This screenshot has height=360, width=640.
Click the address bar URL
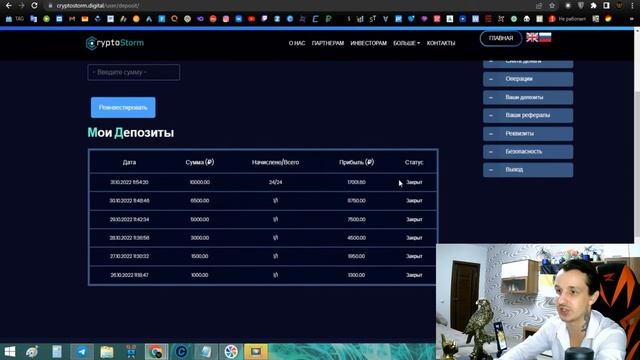[98, 6]
